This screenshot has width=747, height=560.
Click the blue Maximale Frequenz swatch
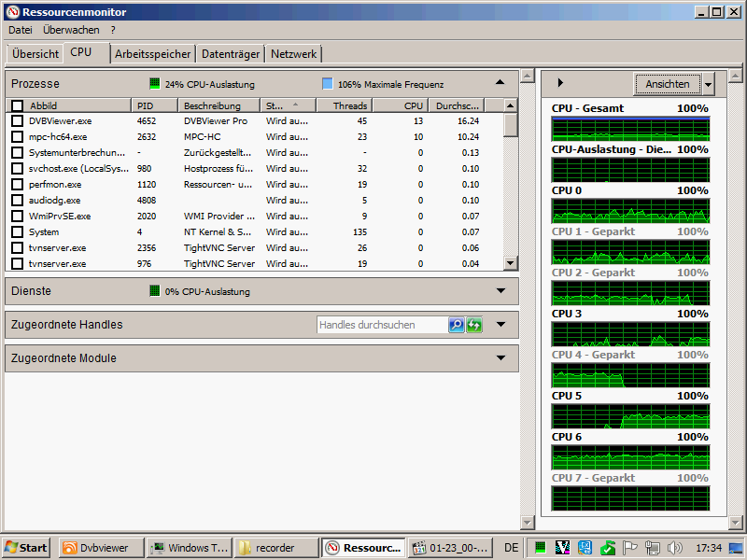tap(328, 84)
